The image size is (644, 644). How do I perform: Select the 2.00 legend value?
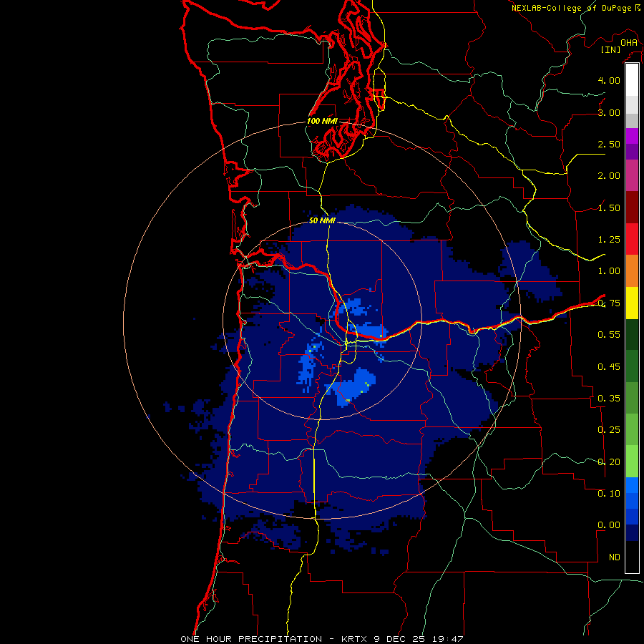tap(609, 176)
